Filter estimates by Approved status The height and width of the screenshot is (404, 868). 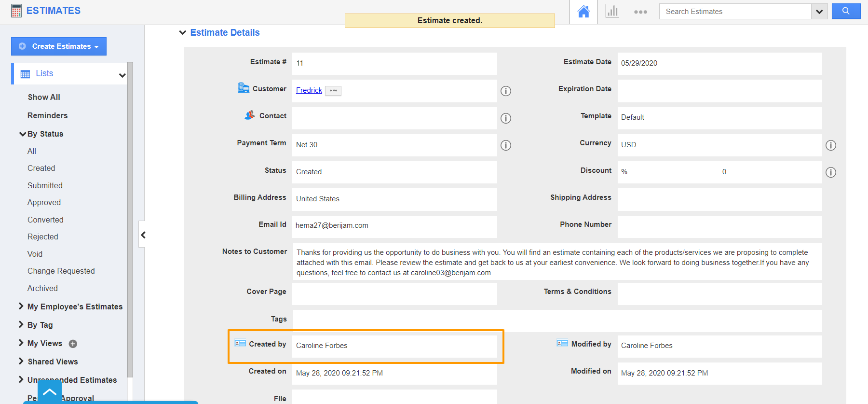[44, 202]
